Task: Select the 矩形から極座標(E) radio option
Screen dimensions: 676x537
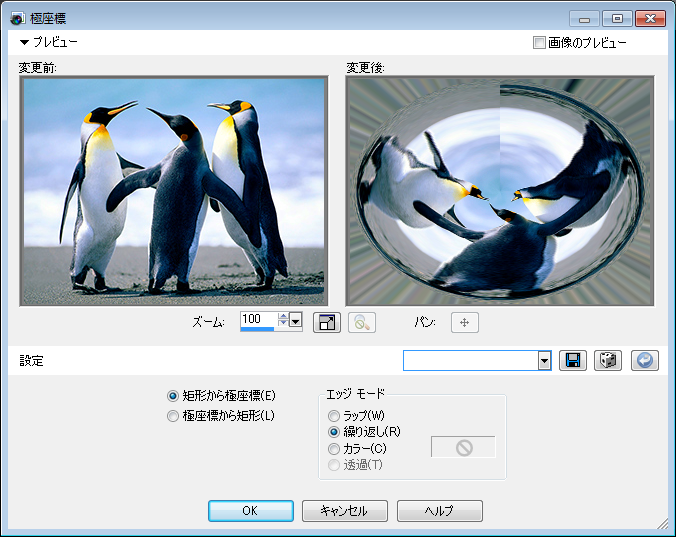Action: 174,396
